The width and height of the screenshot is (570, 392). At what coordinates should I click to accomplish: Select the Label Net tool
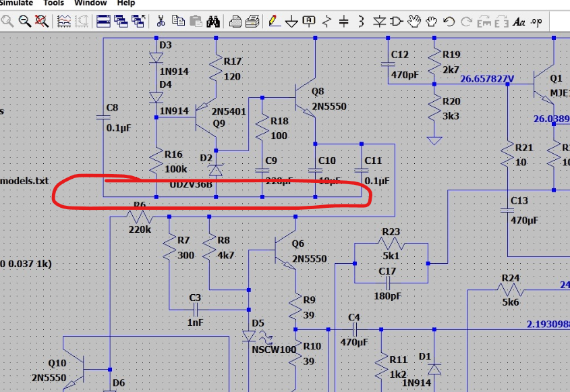tap(309, 22)
